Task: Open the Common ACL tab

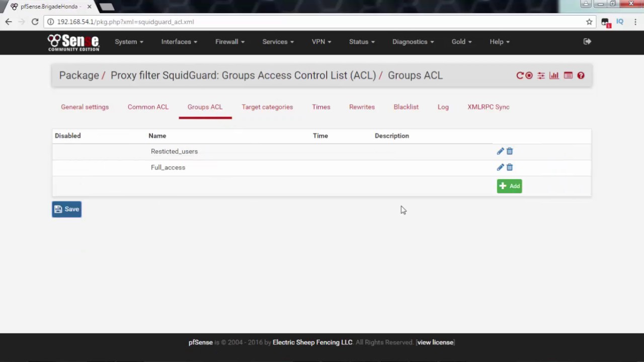Action: (148, 107)
